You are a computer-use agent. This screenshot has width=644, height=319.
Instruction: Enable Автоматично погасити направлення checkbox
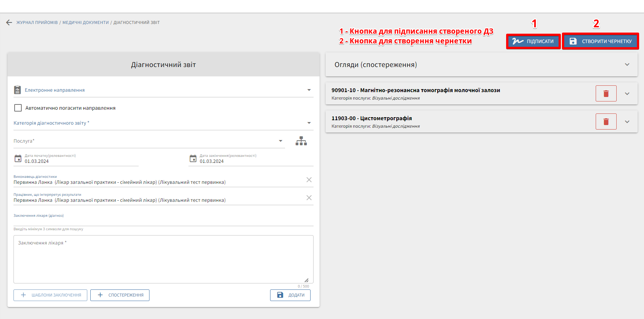[18, 108]
